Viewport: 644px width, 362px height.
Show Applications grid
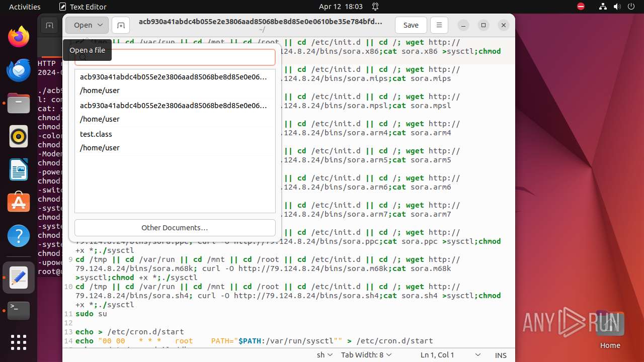tap(19, 342)
